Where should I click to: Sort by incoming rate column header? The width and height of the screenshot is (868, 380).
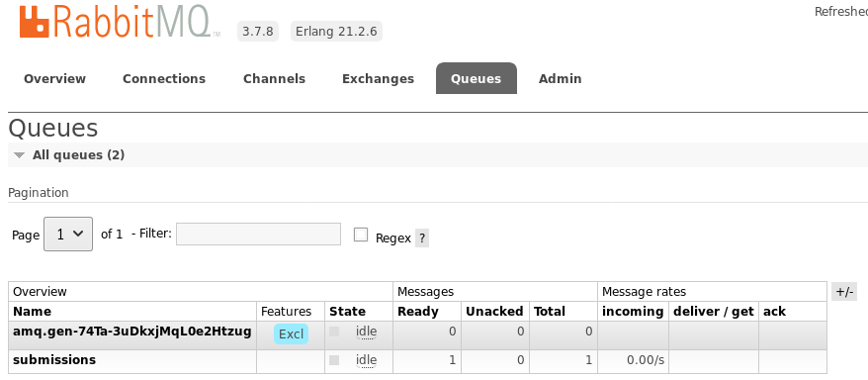click(633, 312)
